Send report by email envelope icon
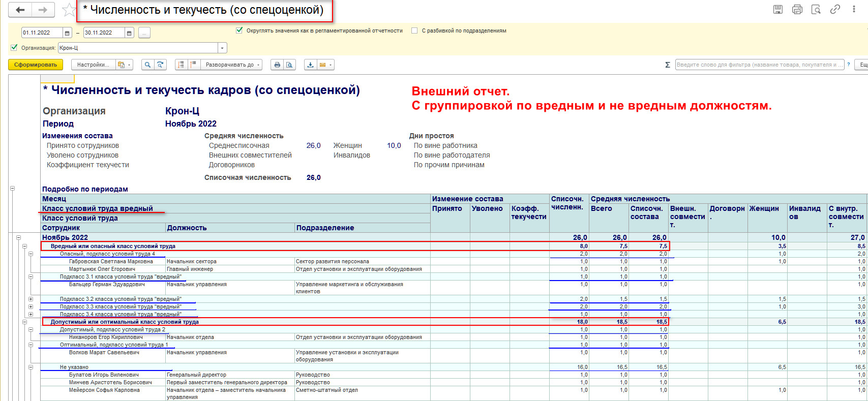 322,65
